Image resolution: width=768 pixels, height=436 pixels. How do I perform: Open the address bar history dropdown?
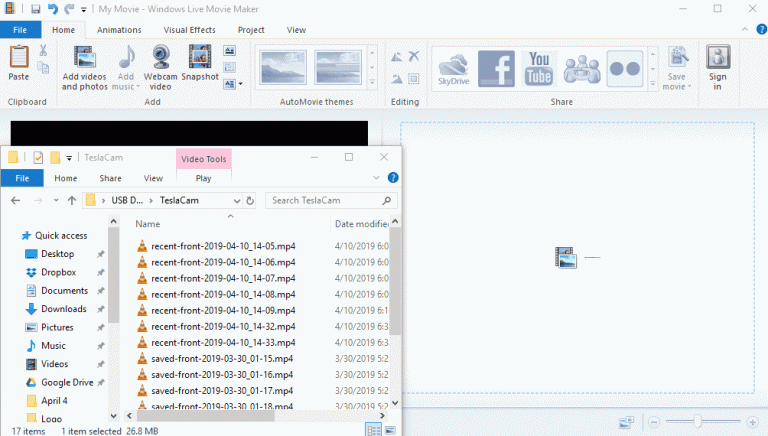point(237,201)
